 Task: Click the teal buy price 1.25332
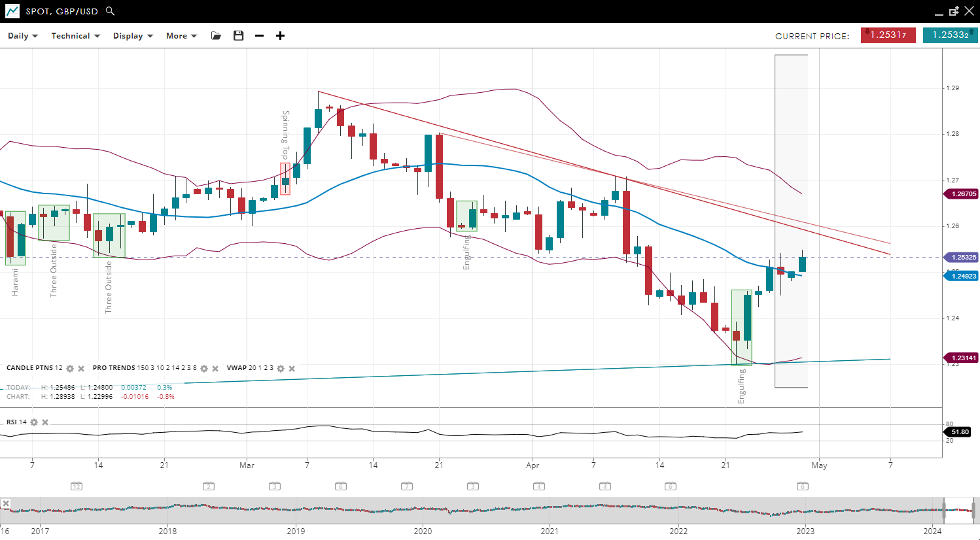coord(950,35)
